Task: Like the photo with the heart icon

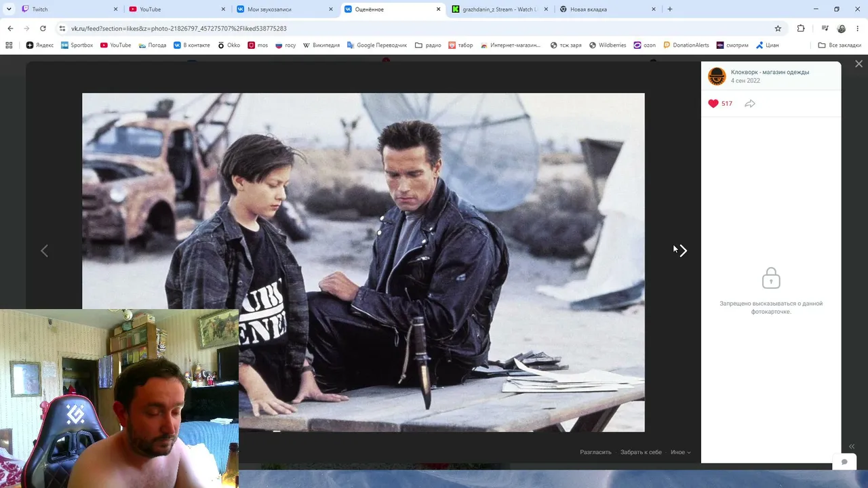Action: point(713,104)
